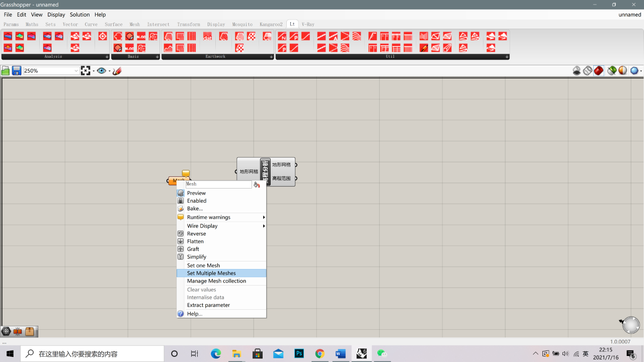This screenshot has height=362, width=644.
Task: Open the Solution menu
Action: point(79,15)
